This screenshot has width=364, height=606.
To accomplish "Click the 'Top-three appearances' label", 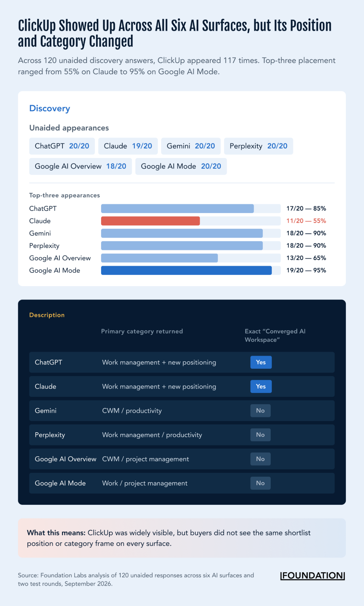I will point(65,196).
